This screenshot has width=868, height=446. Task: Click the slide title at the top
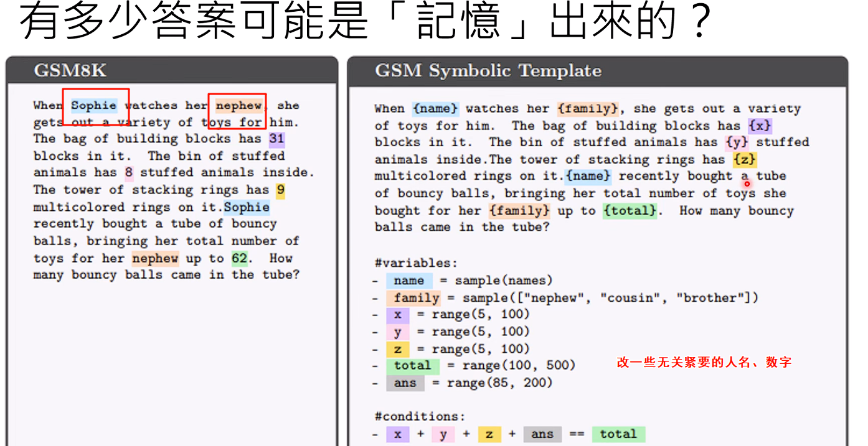(365, 22)
